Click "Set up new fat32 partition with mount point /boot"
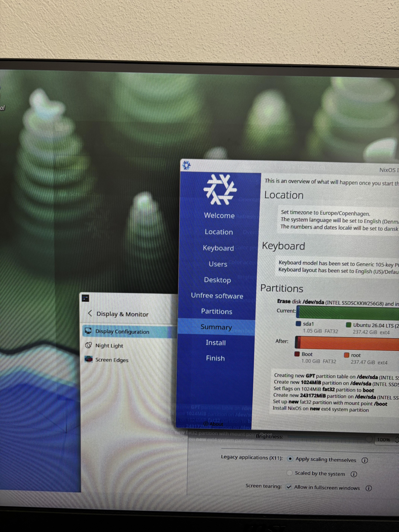Viewport: 399px width, 532px height. pos(330,403)
